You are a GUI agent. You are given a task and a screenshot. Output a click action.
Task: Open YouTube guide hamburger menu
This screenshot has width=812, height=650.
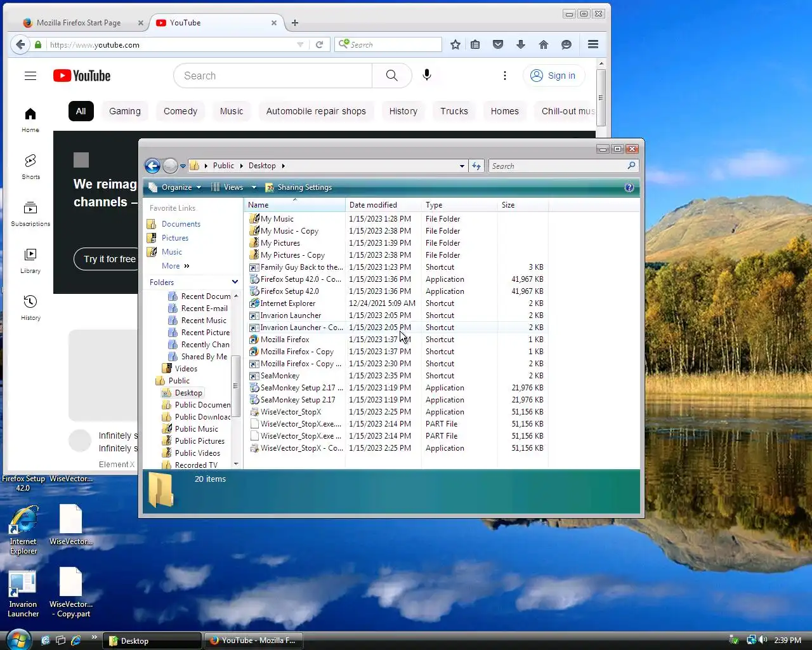pos(30,76)
